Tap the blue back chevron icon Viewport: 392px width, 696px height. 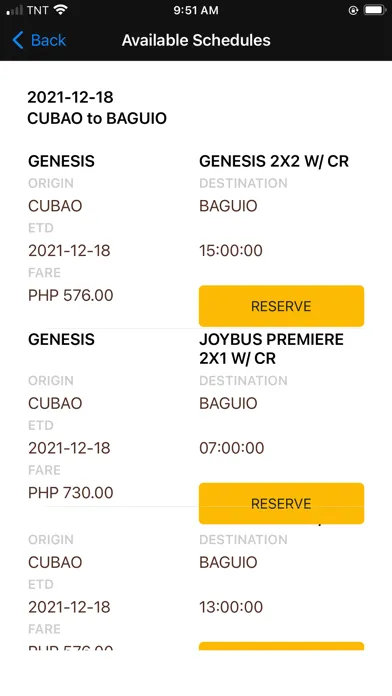(x=18, y=40)
